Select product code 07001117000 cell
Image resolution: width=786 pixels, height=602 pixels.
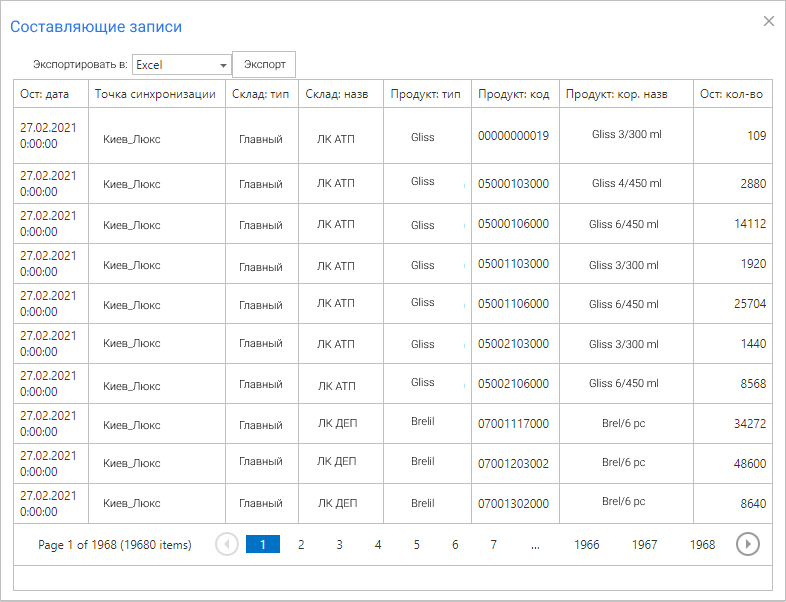coord(515,424)
